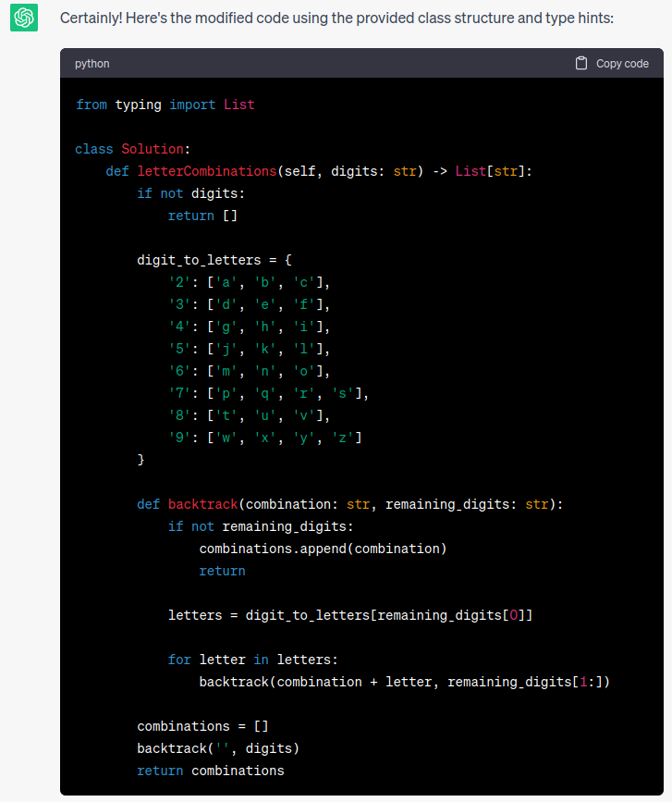
Task: Click the 'def backtrack' function definition line
Action: [x=350, y=504]
